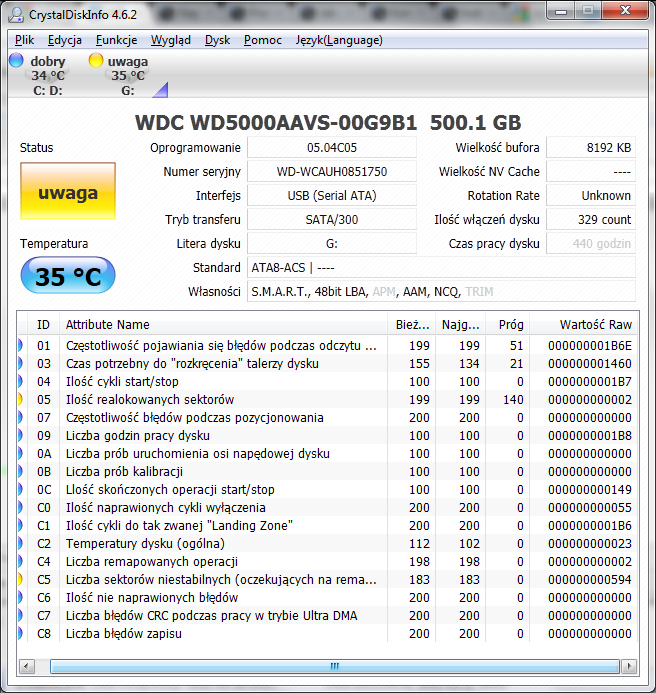Open the Pomoc menu

[263, 40]
